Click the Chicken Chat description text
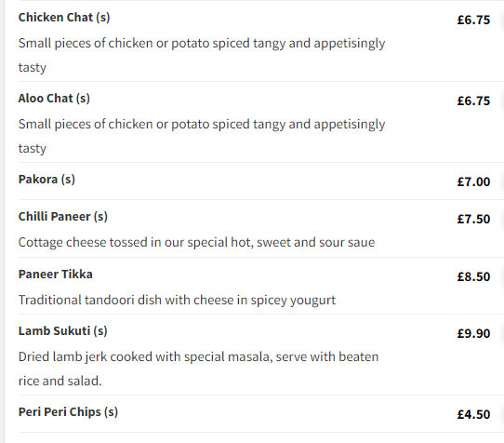Screen dimensions: 504x443 [x=202, y=55]
